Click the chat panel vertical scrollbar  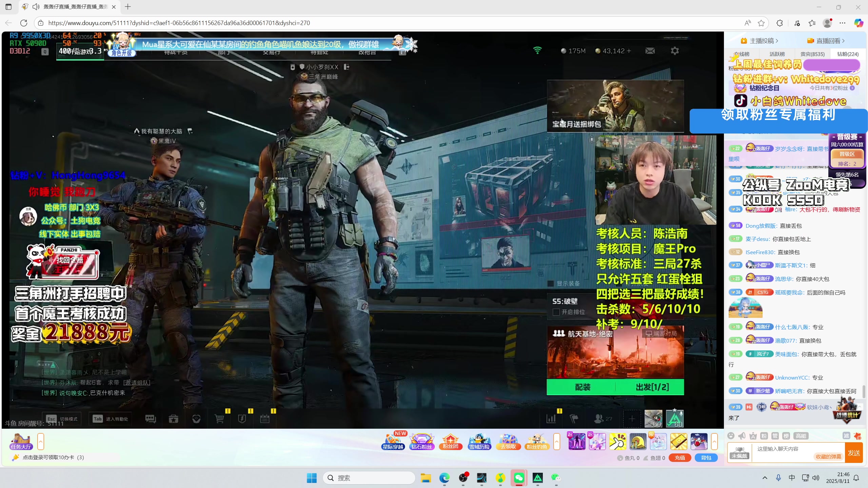pos(864,391)
